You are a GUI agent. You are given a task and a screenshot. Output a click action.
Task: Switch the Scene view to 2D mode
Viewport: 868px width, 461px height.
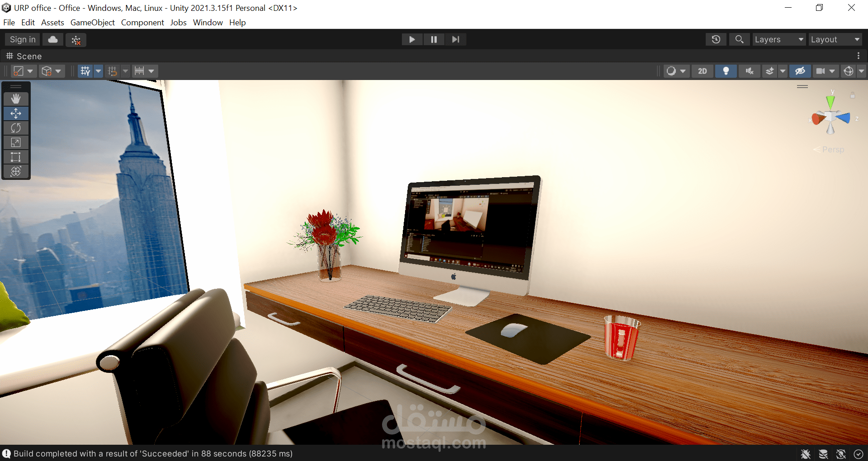coord(702,71)
